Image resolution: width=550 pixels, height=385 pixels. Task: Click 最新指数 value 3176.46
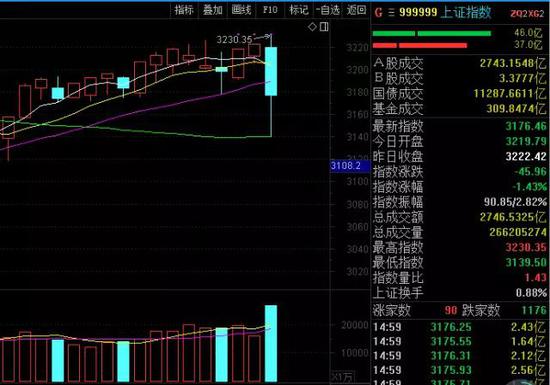[526, 126]
